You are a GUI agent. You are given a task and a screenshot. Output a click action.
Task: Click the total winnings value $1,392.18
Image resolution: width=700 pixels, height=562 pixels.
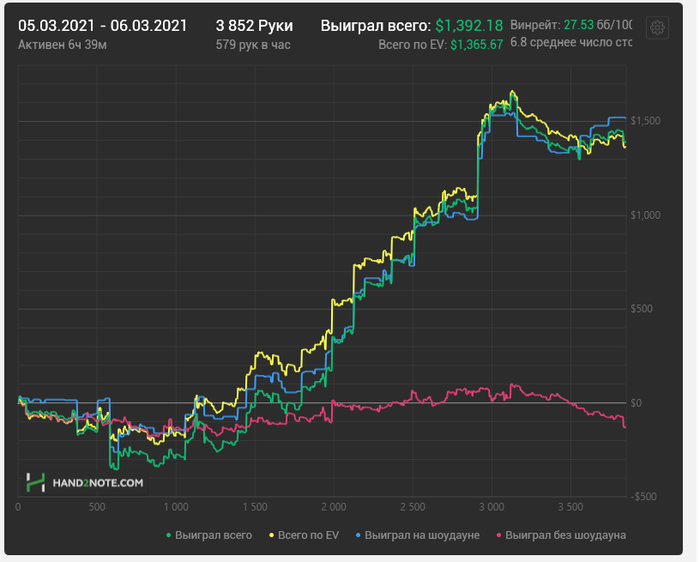tap(469, 26)
